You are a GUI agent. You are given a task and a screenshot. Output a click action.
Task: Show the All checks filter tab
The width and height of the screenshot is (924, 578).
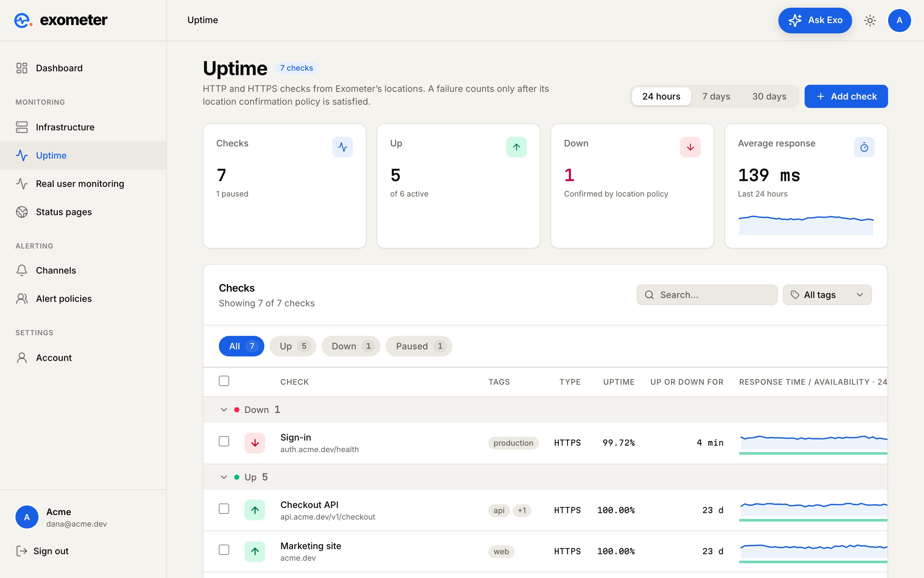click(241, 346)
